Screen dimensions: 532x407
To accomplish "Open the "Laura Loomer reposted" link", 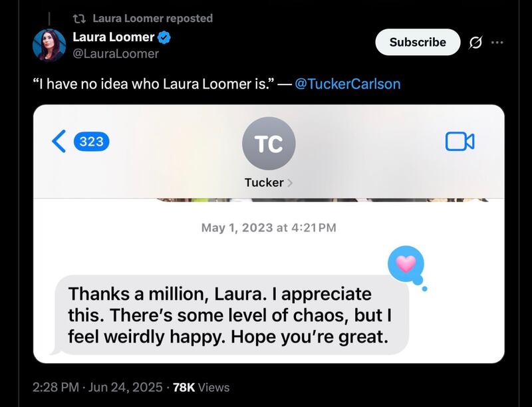I will (152, 18).
